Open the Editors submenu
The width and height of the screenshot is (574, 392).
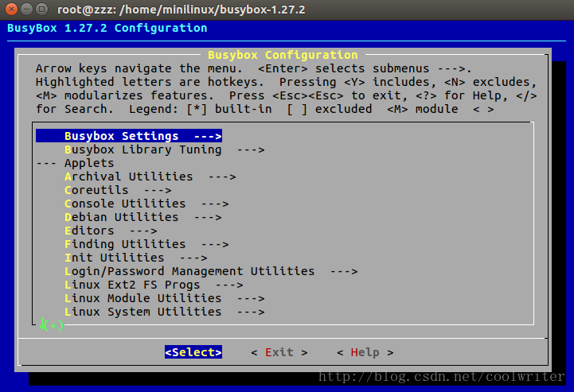111,231
